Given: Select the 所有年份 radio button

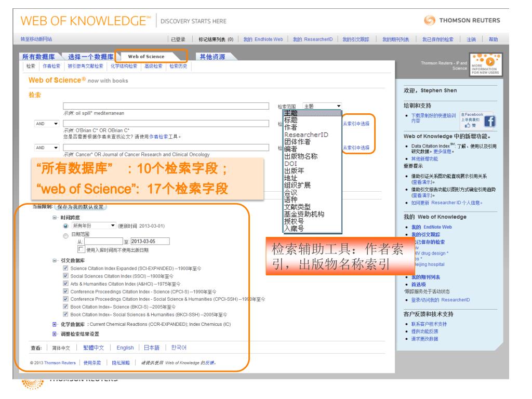Looking at the screenshot, I should click(x=65, y=226).
